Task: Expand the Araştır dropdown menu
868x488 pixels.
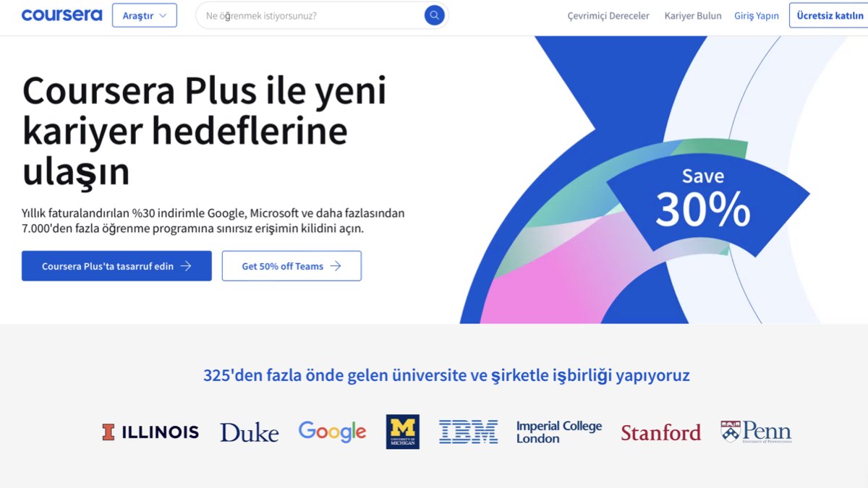Action: pyautogui.click(x=144, y=15)
